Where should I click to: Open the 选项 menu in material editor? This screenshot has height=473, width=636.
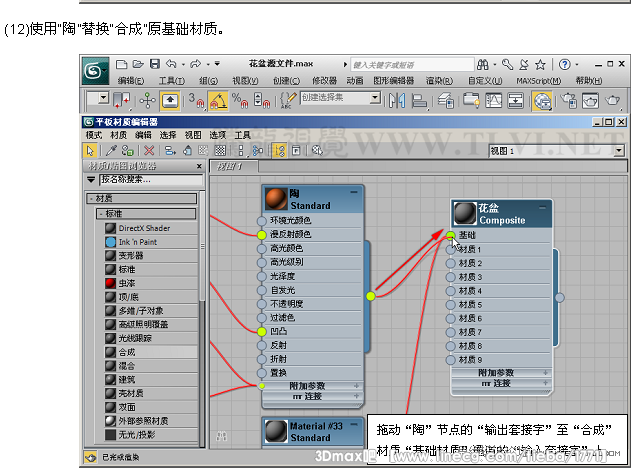(x=217, y=135)
